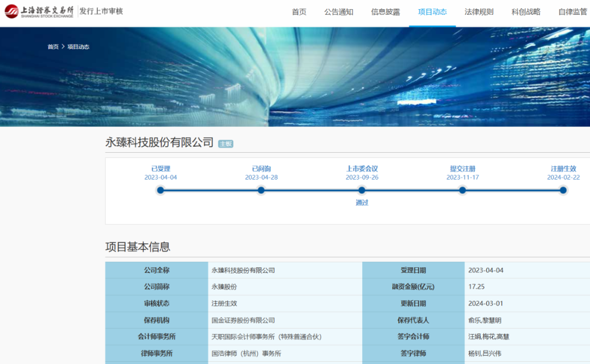The image size is (590, 364).
Task: Click the 永臻股份 company short name cell
Action: tap(285, 287)
